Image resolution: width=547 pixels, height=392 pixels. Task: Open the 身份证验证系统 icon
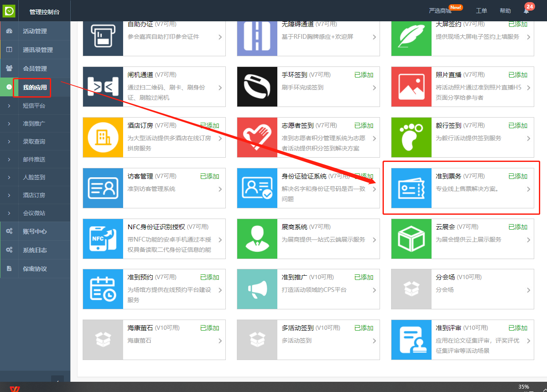pyautogui.click(x=257, y=188)
